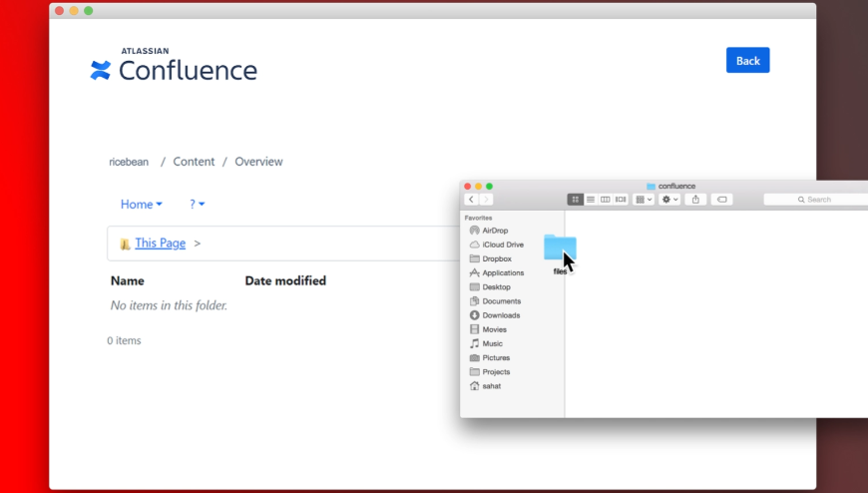868x493 pixels.
Task: Go back in Finder window
Action: (x=471, y=200)
